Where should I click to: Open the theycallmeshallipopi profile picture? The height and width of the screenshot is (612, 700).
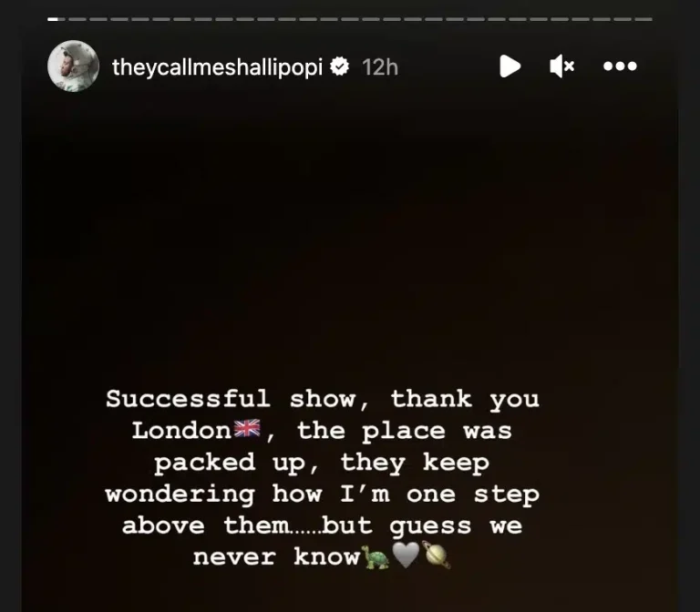(73, 66)
